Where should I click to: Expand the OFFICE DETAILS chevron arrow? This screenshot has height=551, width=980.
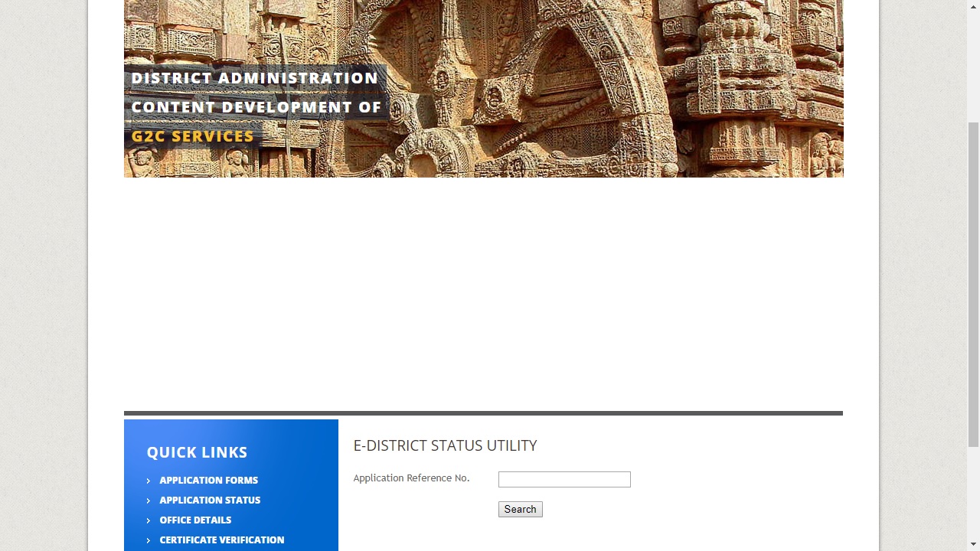[x=148, y=520]
